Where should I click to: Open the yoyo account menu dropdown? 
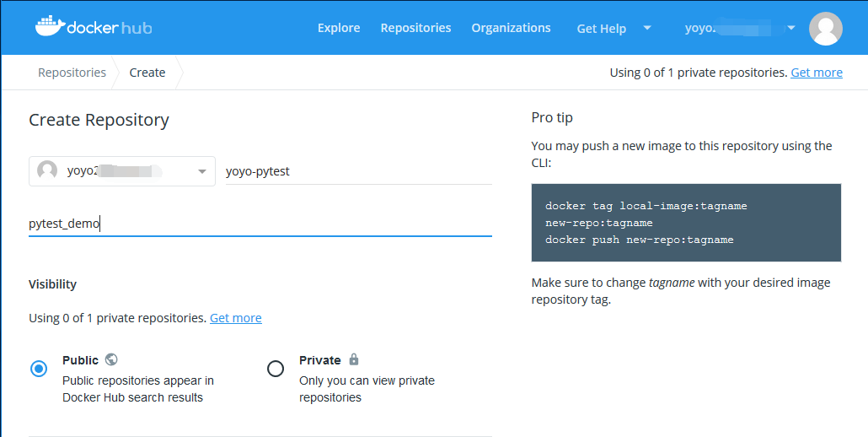(x=740, y=28)
